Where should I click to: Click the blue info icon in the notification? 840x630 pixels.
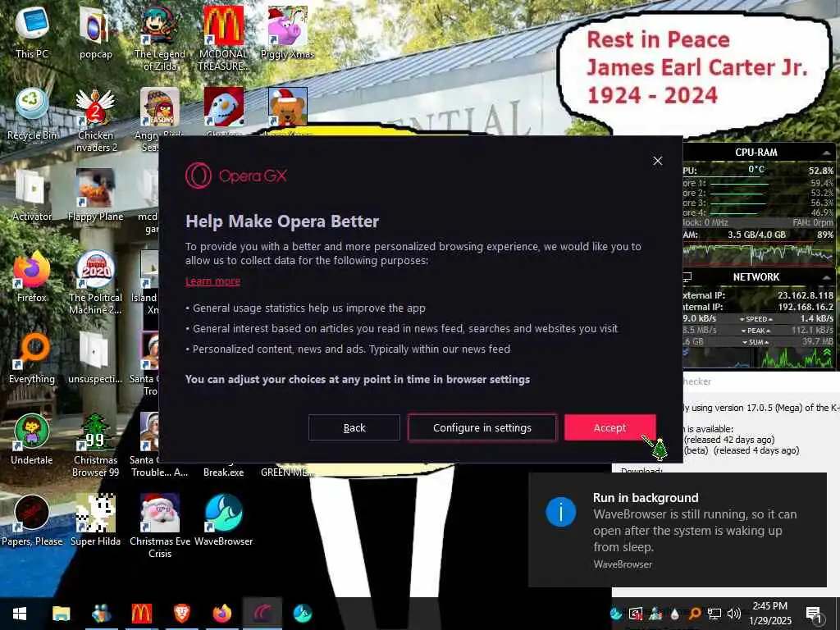point(561,512)
